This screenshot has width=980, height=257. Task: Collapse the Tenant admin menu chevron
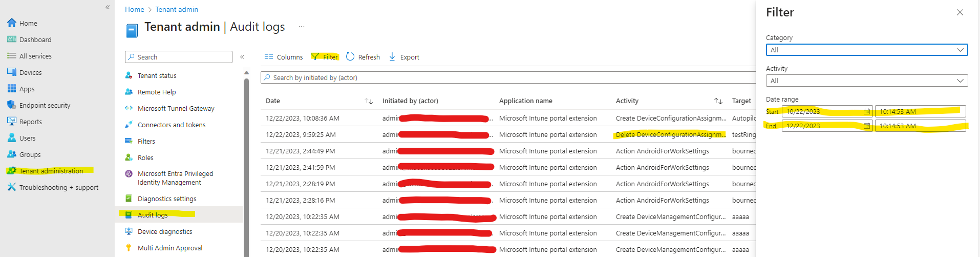[x=242, y=57]
